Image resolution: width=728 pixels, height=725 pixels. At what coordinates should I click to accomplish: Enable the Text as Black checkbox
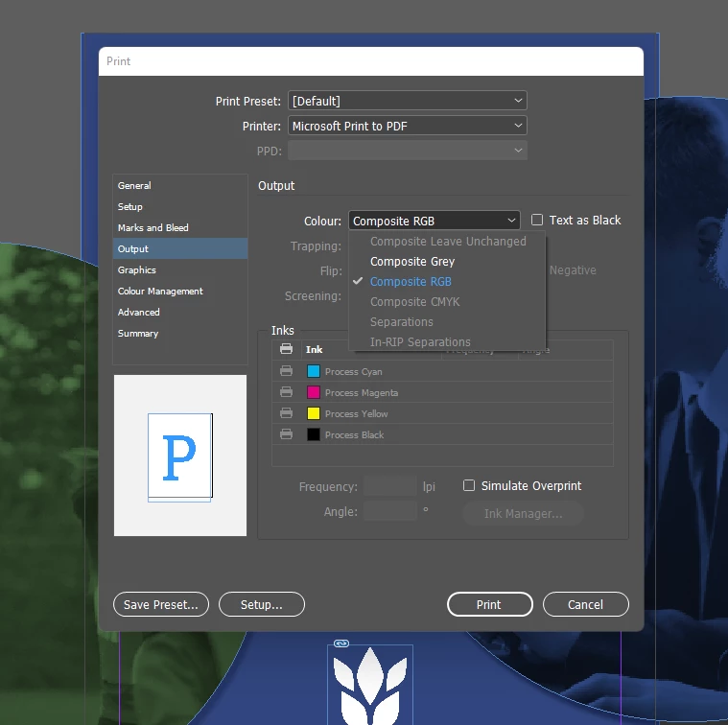(x=537, y=220)
